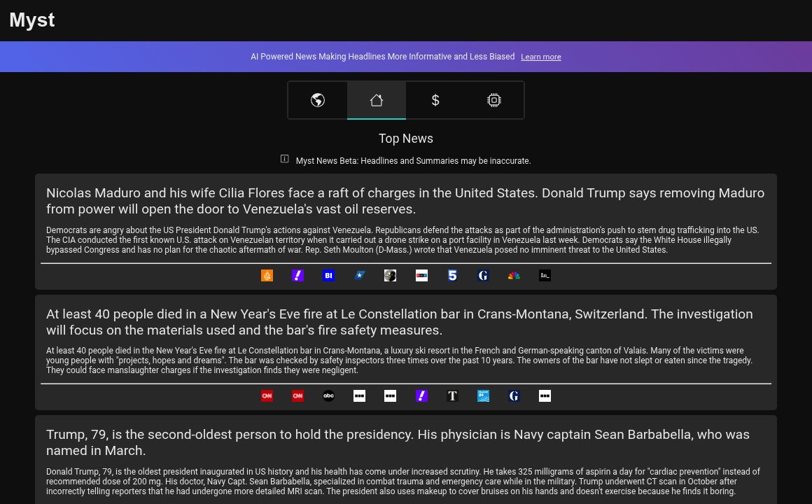Open the Tech section microchip icon
This screenshot has width=812, height=504.
494,100
